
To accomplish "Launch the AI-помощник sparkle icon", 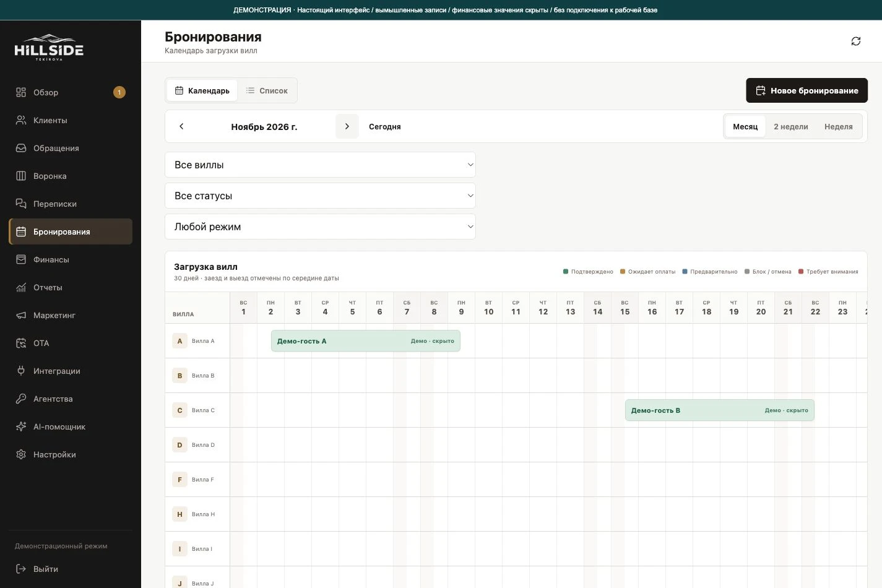I will coord(21,426).
